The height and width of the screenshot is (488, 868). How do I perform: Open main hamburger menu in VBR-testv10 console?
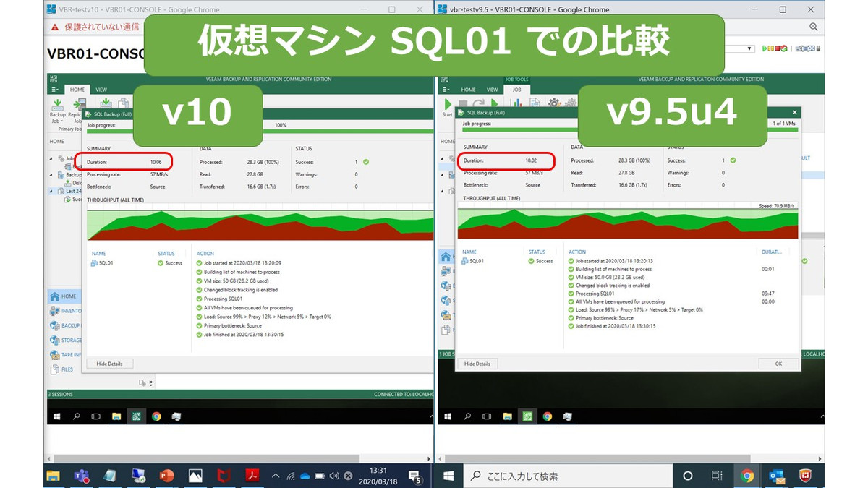(54, 90)
